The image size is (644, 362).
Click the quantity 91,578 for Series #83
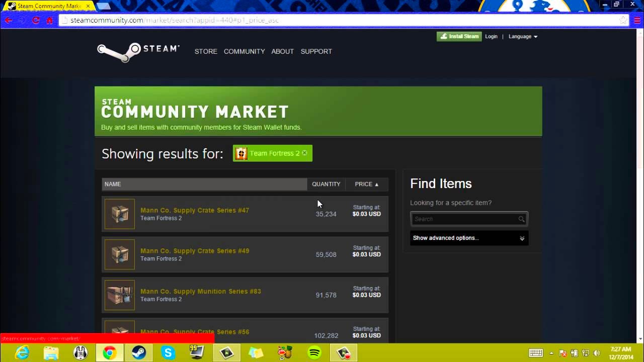[326, 295]
